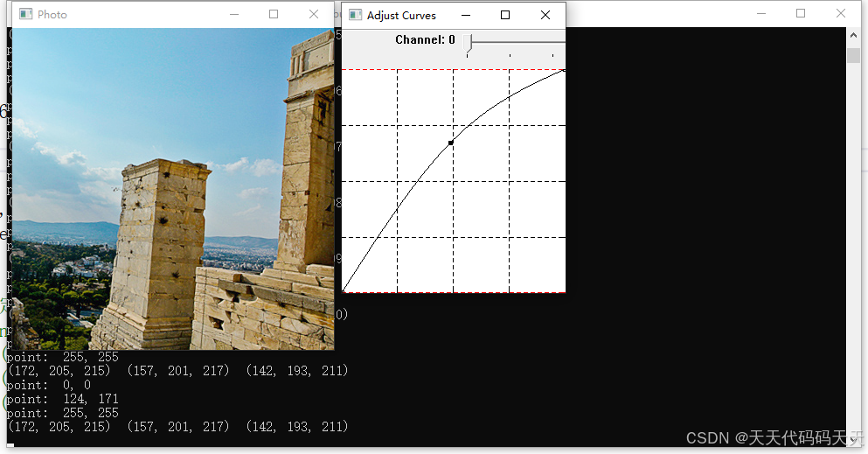Click the 'point: 124, 171' console line
868x454 pixels.
pyautogui.click(x=63, y=399)
